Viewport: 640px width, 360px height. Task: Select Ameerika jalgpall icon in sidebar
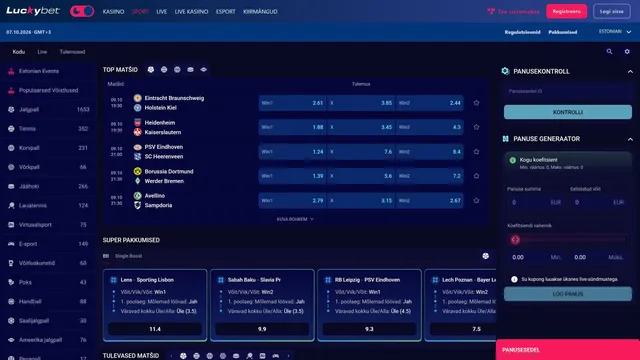[x=11, y=340]
